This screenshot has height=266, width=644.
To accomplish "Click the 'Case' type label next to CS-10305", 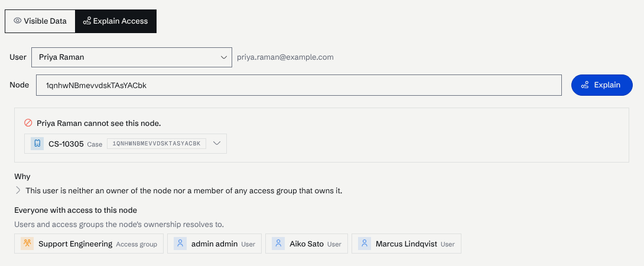I will point(95,144).
